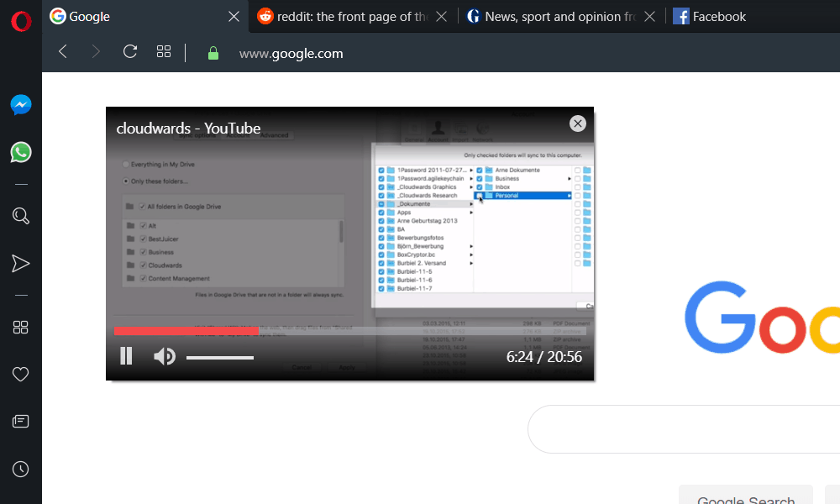This screenshot has width=840, height=504.
Task: Open personal news sidebar icon
Action: (20, 422)
